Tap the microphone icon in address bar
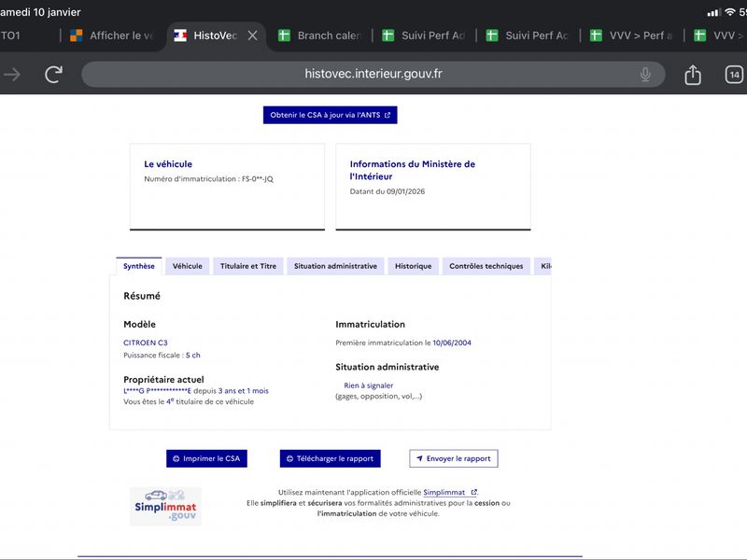Screen dimensions: 747x560 (x=645, y=75)
